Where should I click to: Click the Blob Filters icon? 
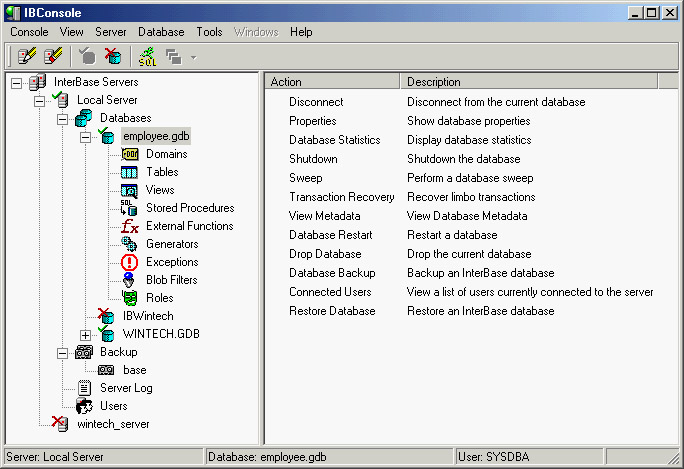click(129, 280)
